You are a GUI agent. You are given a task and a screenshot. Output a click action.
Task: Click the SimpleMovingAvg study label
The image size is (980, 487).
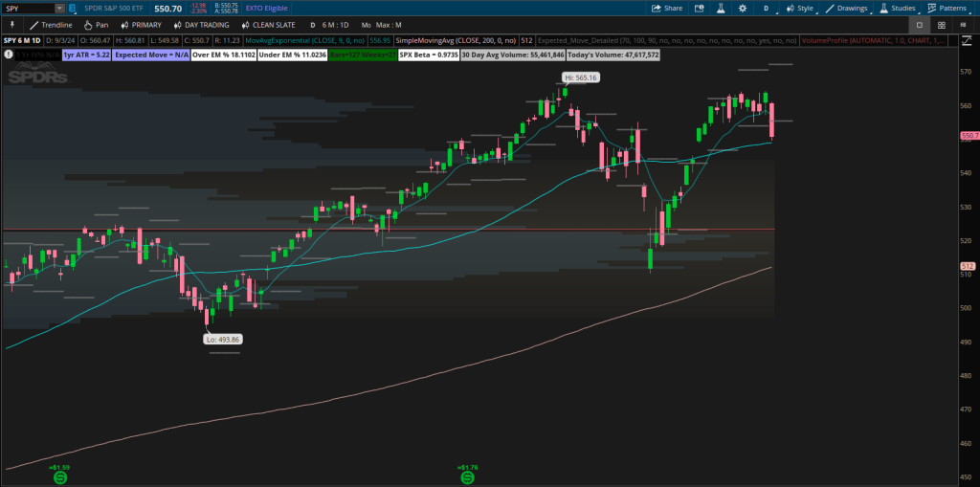[456, 40]
